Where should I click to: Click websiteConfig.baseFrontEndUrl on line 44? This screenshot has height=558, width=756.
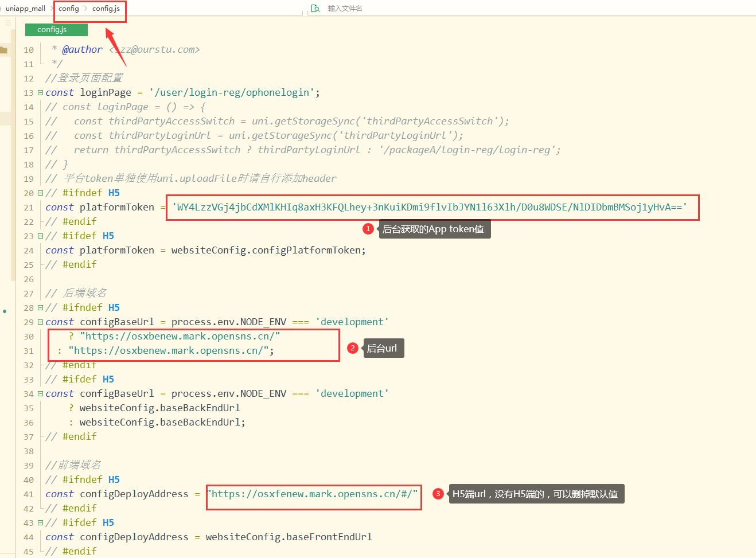289,537
